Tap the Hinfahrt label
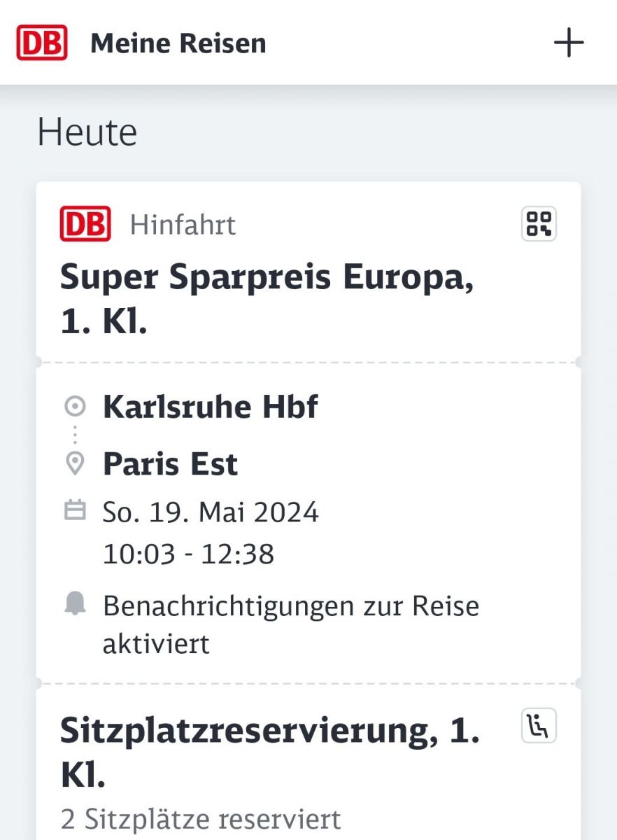The image size is (617, 840). [183, 225]
